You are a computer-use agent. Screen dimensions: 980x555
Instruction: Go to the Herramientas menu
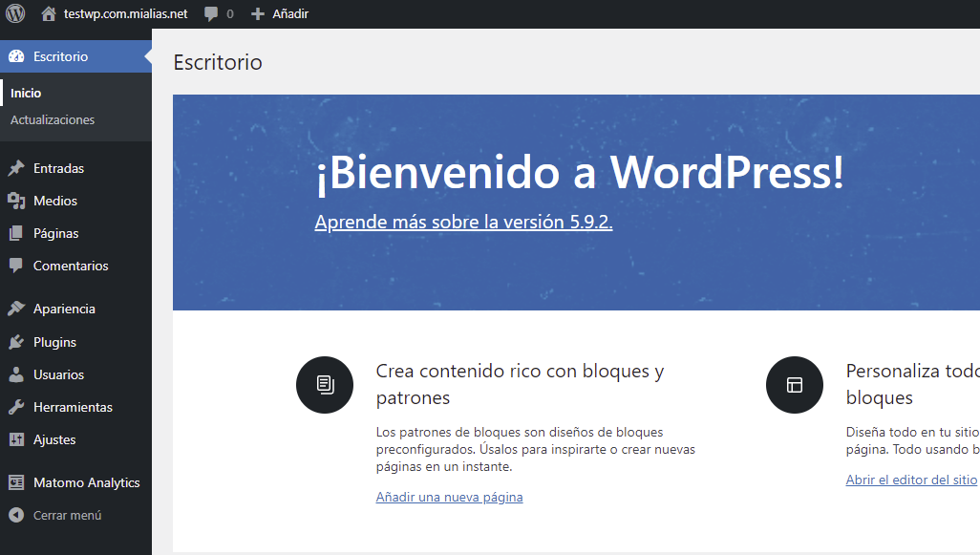75,407
